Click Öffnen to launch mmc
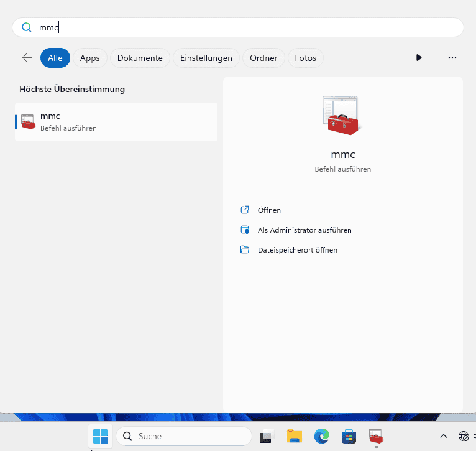 [269, 210]
